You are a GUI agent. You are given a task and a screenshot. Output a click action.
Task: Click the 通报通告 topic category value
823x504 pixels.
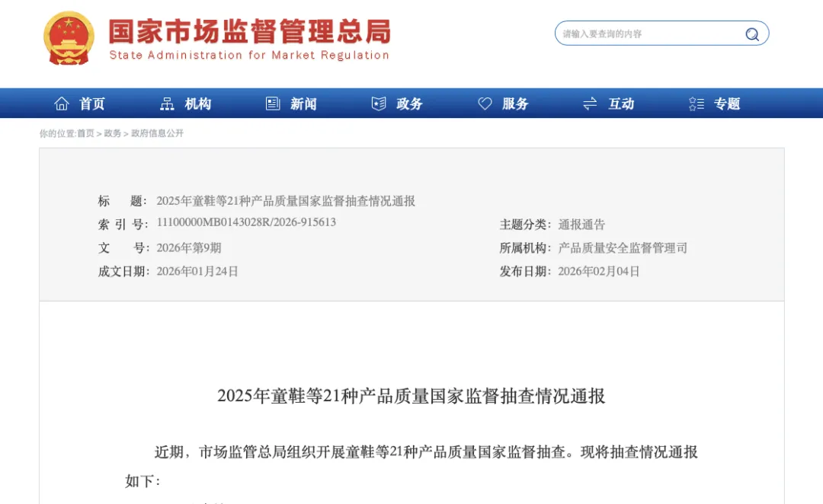coord(581,225)
